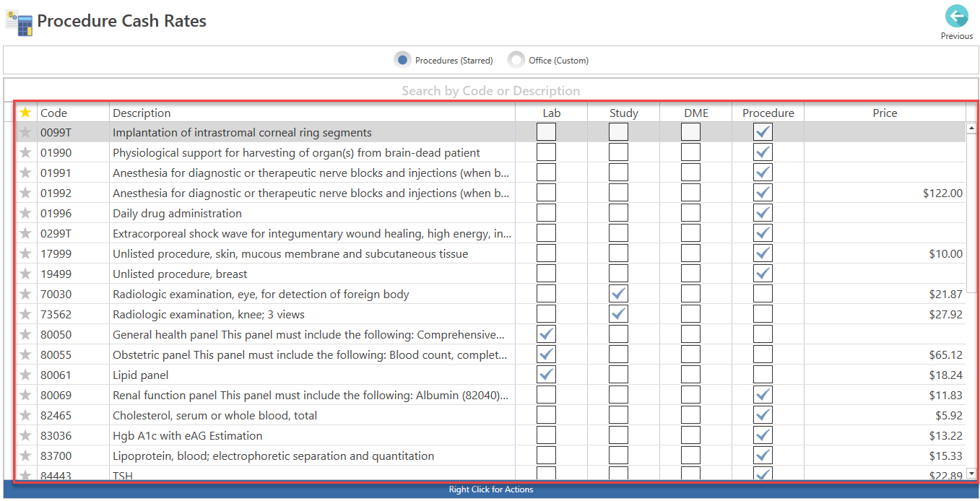Viewport: 980px width, 501px height.
Task: Star the 01990 procedure row
Action: [26, 153]
